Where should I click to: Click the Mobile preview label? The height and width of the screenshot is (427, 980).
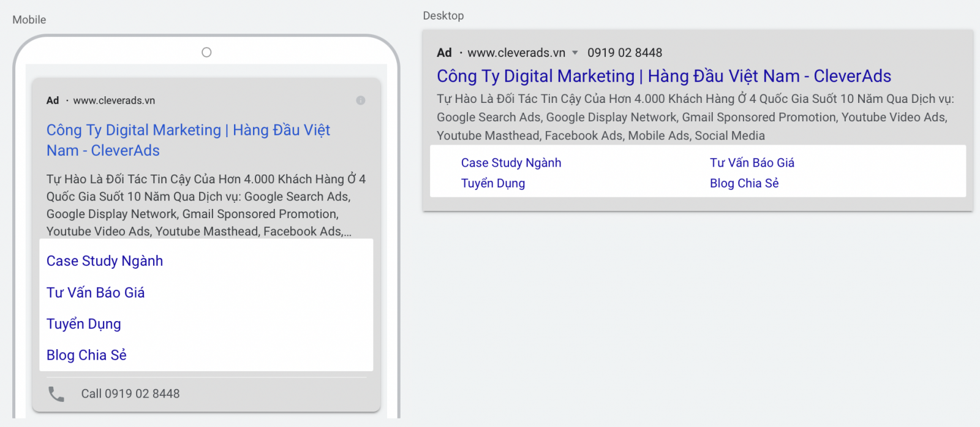(x=29, y=20)
